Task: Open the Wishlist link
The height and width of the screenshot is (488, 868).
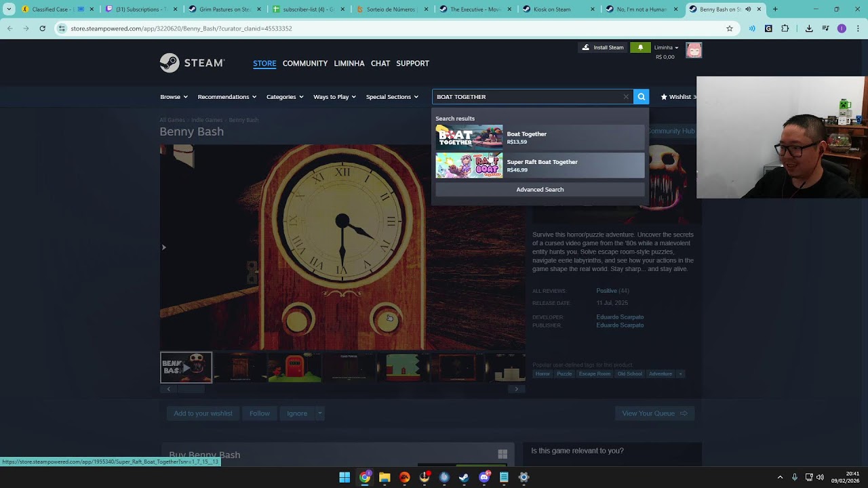Action: 678,97
